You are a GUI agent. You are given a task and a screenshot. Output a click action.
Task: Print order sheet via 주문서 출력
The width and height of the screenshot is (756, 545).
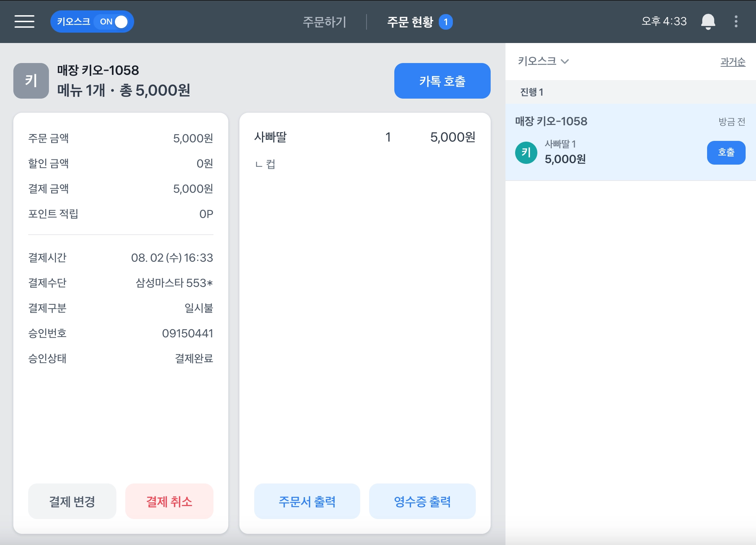coord(307,501)
